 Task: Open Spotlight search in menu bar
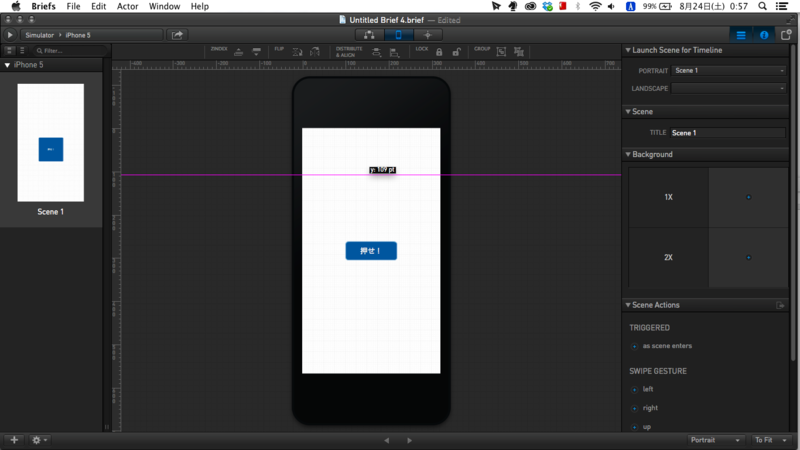[762, 6]
